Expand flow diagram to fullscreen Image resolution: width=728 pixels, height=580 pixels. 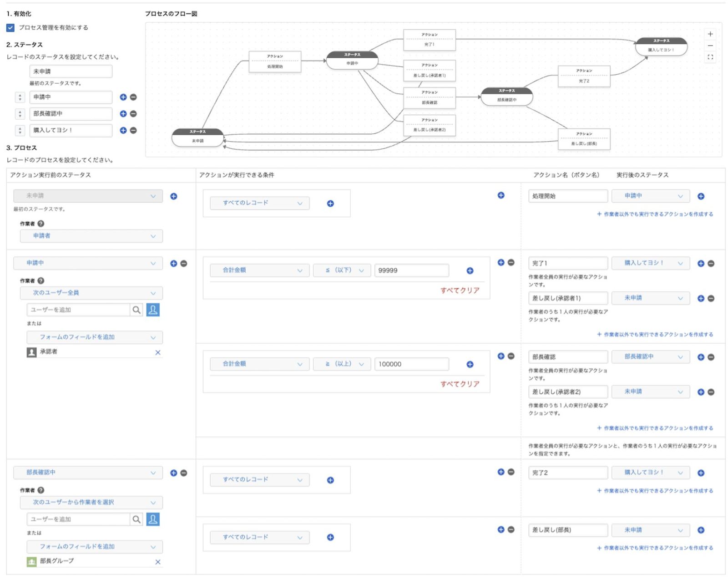710,57
